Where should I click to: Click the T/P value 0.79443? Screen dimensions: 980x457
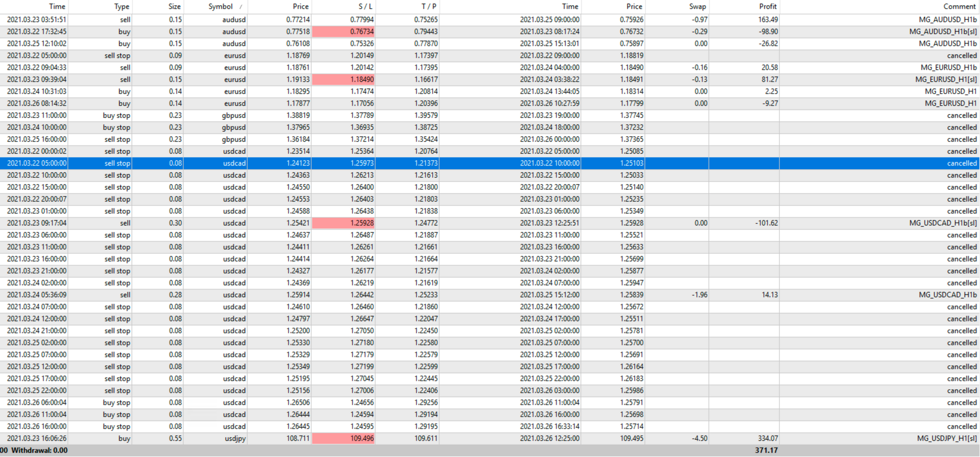coord(426,32)
